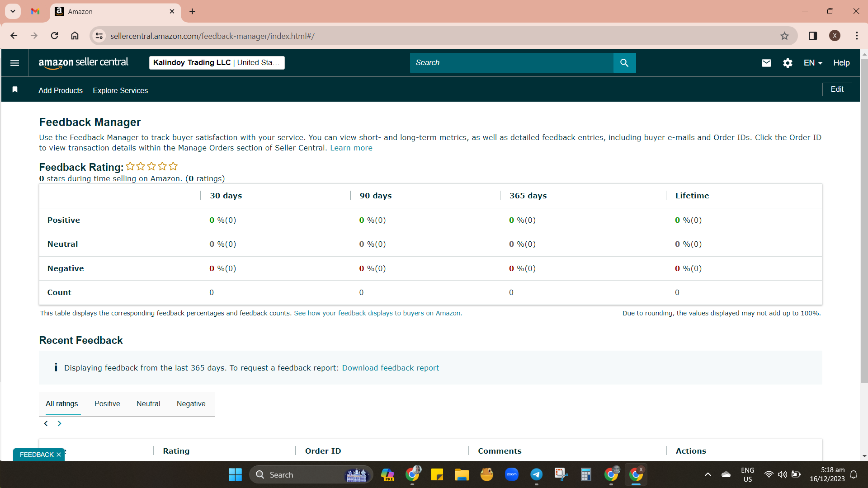Click the browser address bar URL
The width and height of the screenshot is (868, 488).
[x=212, y=36]
